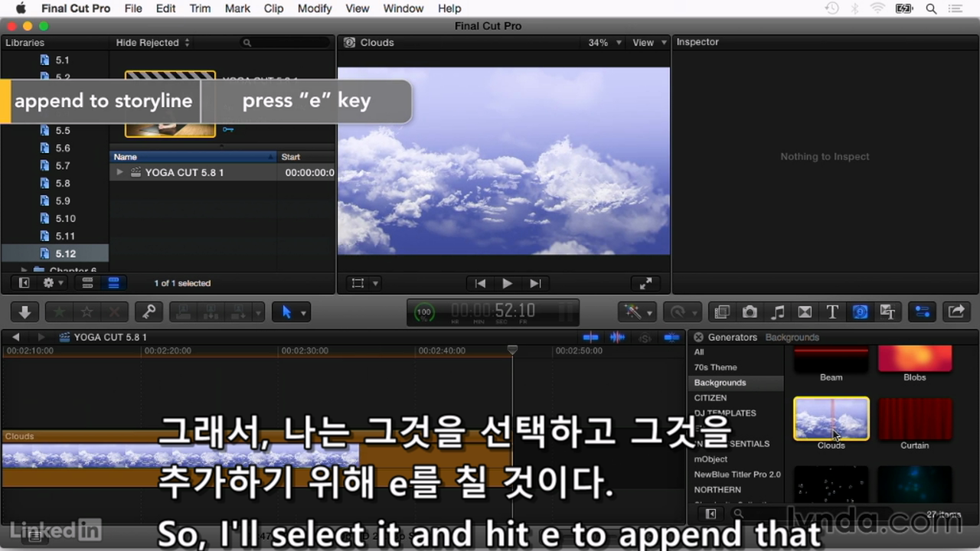Play the clip in the viewer
The height and width of the screenshot is (551, 980).
[x=507, y=283]
